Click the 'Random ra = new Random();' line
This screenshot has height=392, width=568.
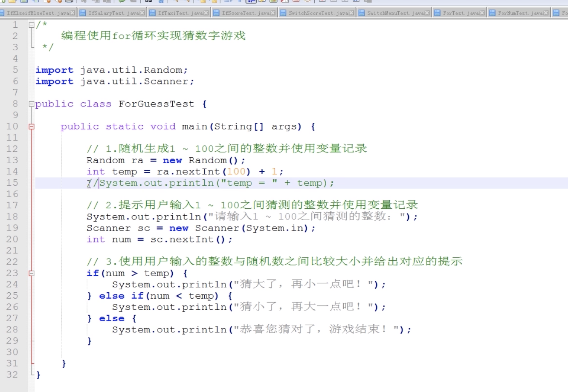(x=166, y=160)
